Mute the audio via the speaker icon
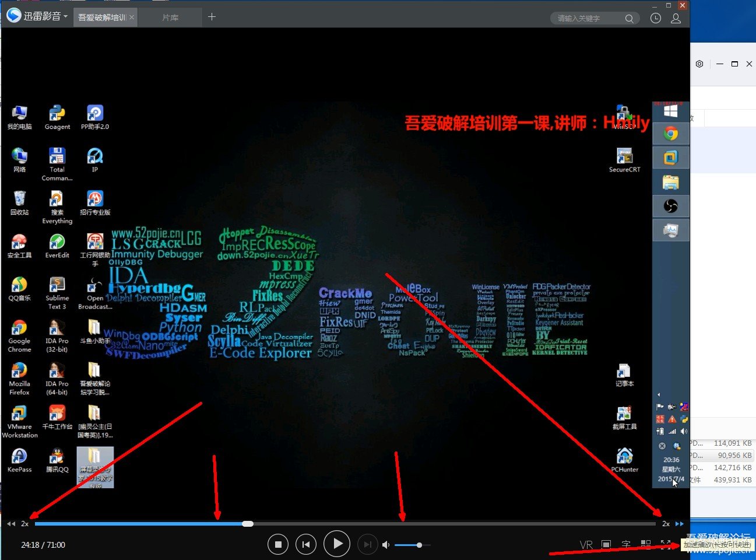 tap(385, 544)
